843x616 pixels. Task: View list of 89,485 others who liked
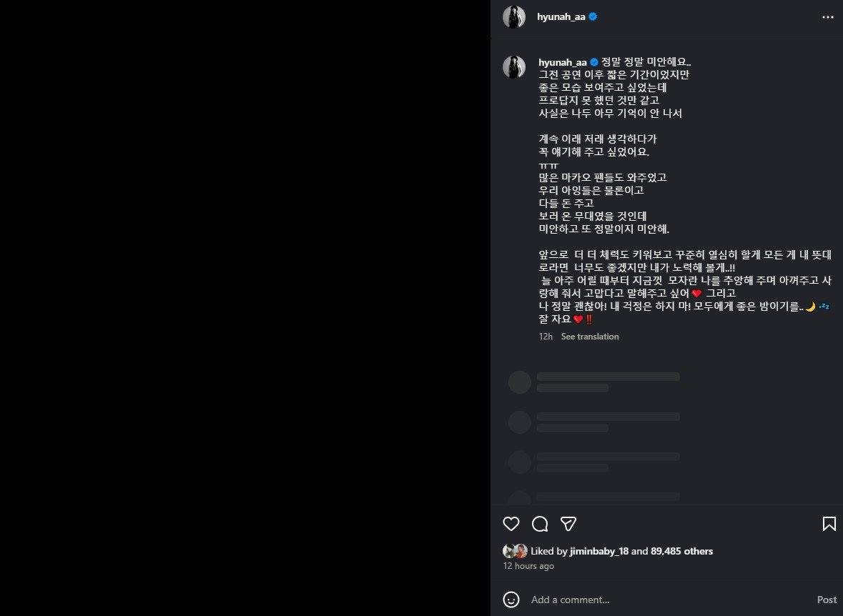click(681, 551)
